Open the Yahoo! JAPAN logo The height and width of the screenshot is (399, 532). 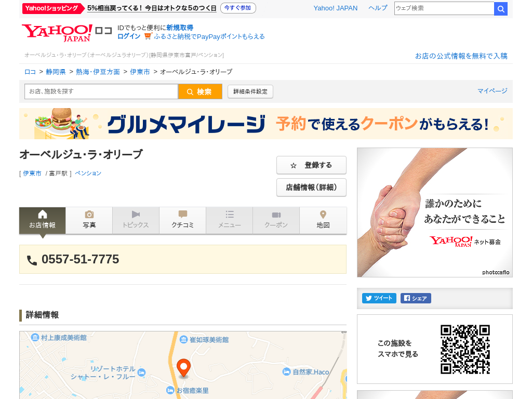pyautogui.click(x=57, y=33)
